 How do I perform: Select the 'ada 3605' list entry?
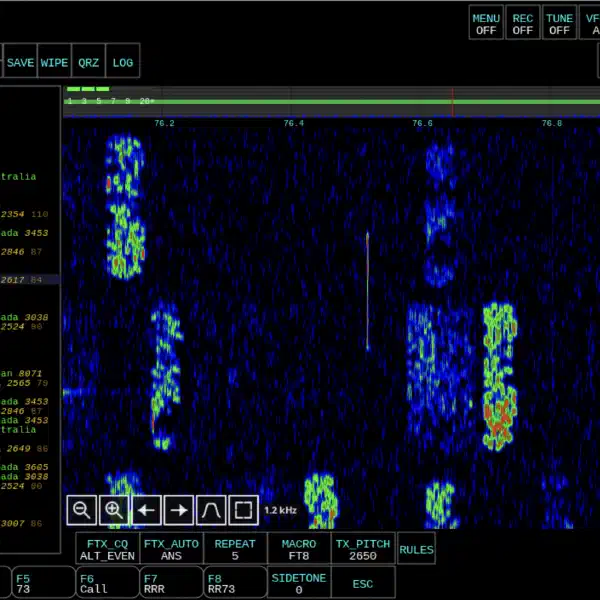(x=24, y=467)
